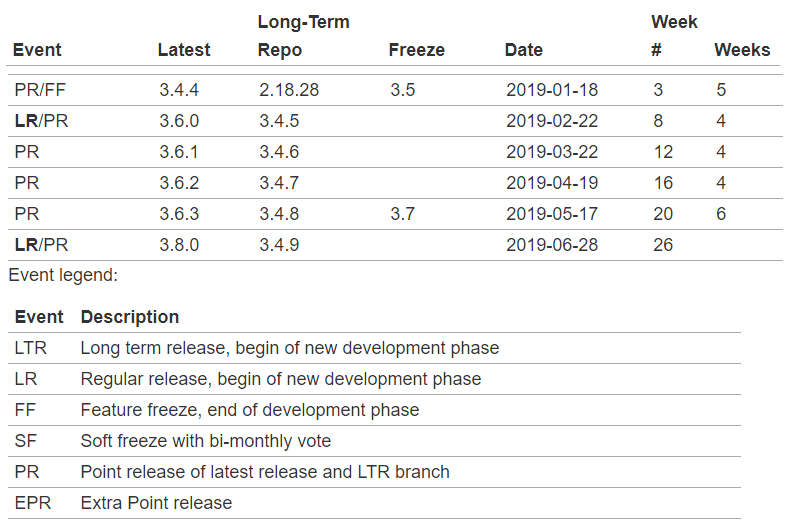
Task: Click the Freeze column header
Action: [416, 50]
